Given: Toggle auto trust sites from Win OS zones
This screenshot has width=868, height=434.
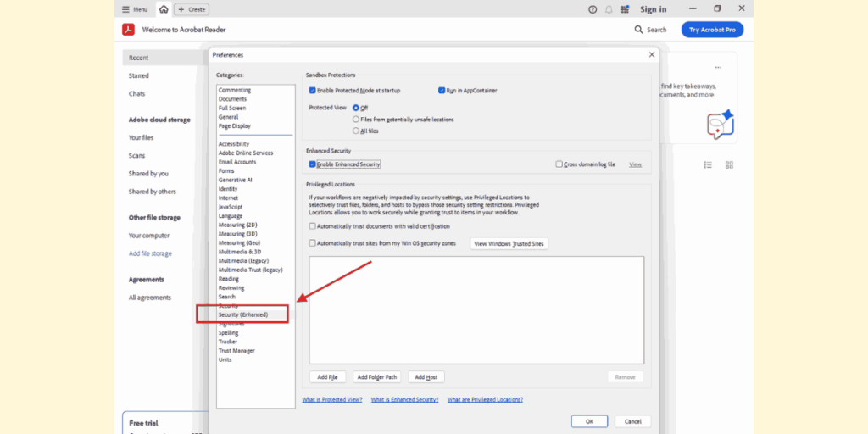Looking at the screenshot, I should pos(313,243).
